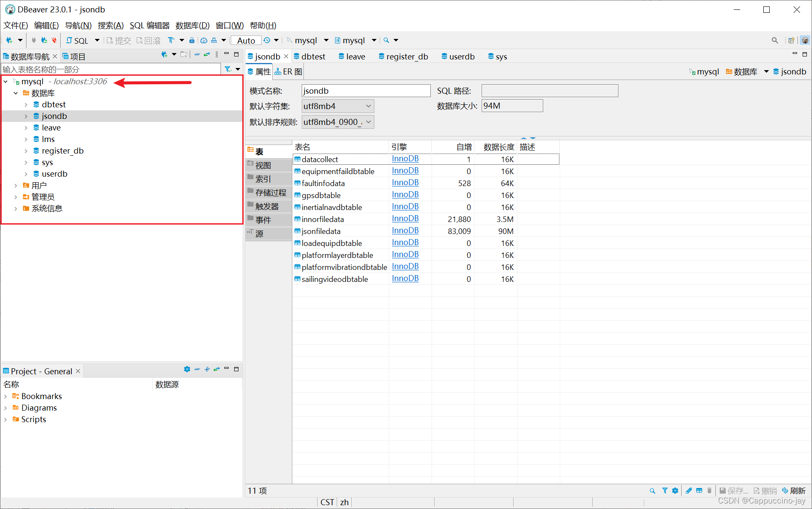The height and width of the screenshot is (509, 812).
Task: Select the innorfiledata table row
Action: tap(426, 219)
